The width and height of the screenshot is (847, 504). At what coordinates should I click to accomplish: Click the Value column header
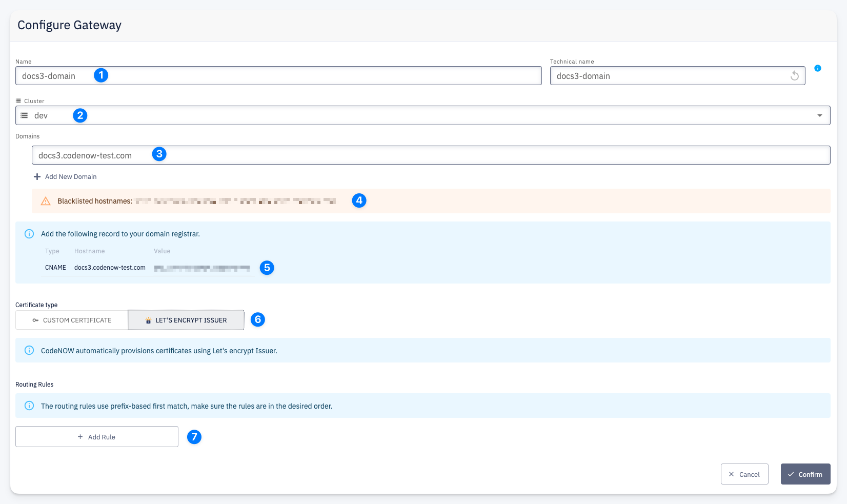[162, 251]
